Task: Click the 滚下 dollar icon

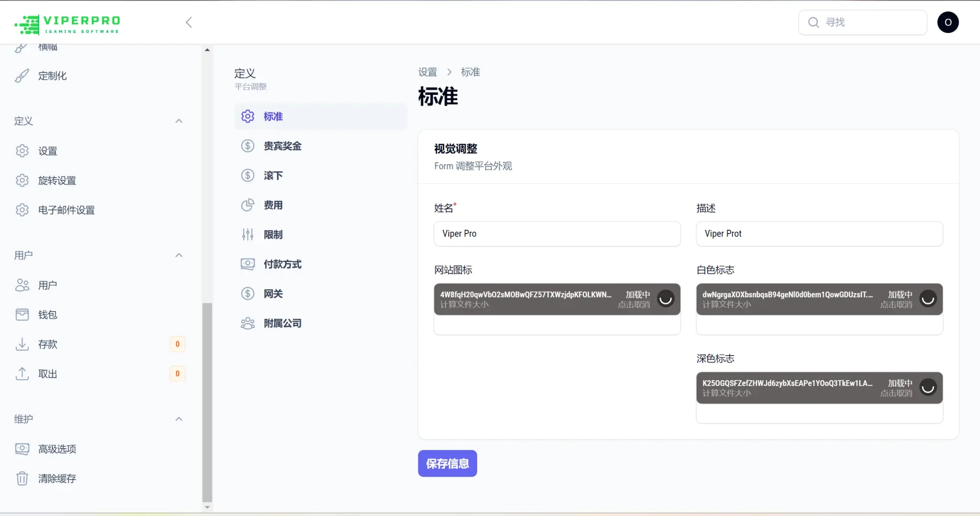Action: (247, 175)
